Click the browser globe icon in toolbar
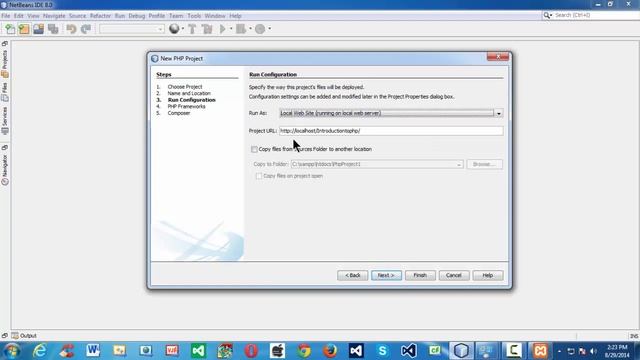The width and height of the screenshot is (640, 360). (x=174, y=29)
